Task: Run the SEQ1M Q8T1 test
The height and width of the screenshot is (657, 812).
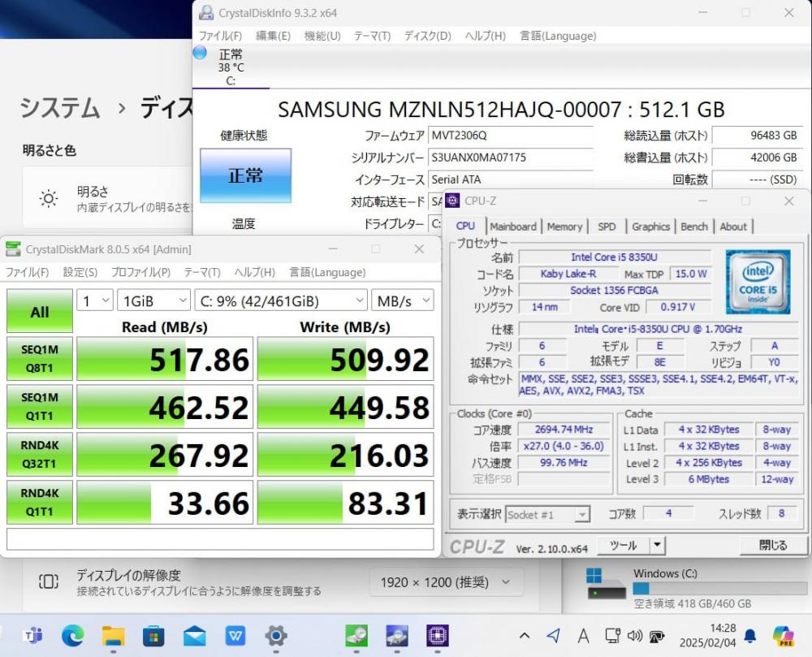Action: tap(39, 359)
